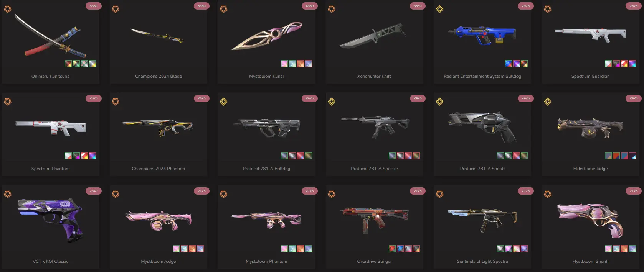Click the tier icon on Mystbloom Sheriff card
Image resolution: width=644 pixels, height=272 pixels.
click(548, 194)
